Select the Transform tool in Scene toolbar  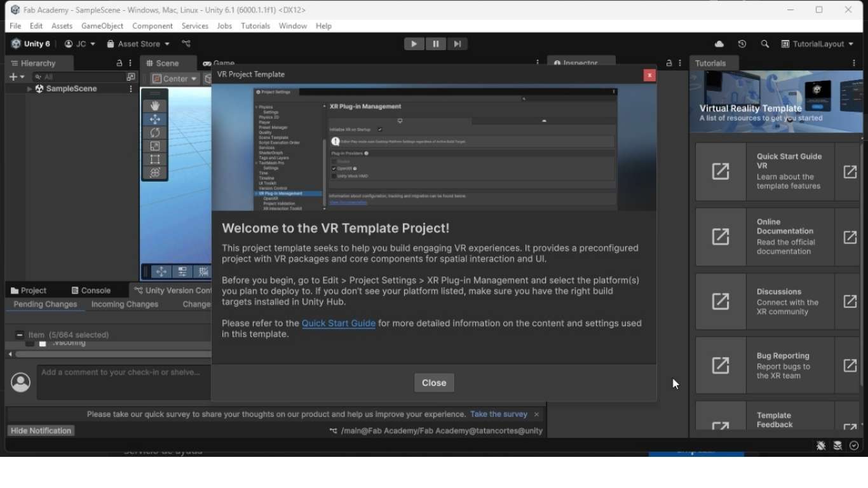click(x=155, y=173)
